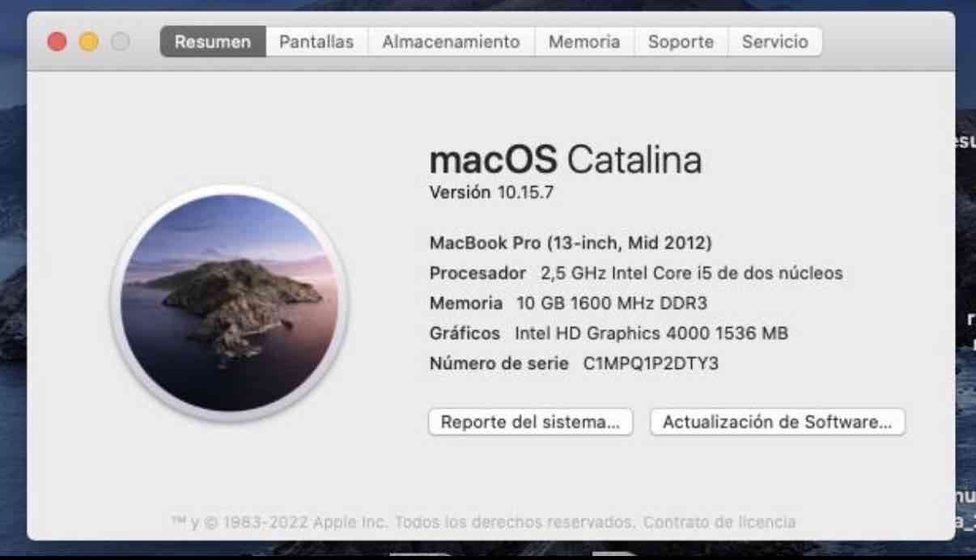
Task: Switch to the Pantallas tab
Action: pyautogui.click(x=316, y=41)
